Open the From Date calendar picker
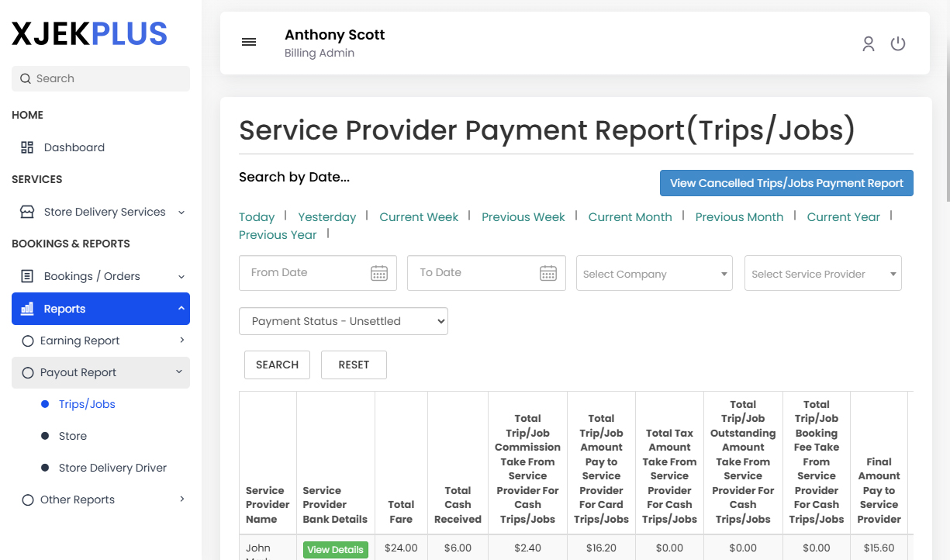Image resolution: width=950 pixels, height=560 pixels. point(378,272)
